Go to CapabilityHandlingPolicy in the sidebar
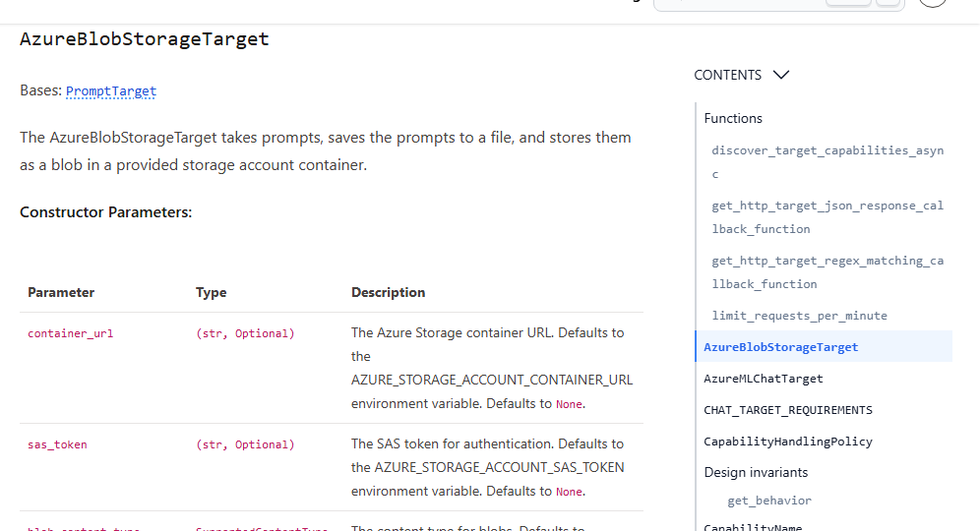The width and height of the screenshot is (980, 531). tap(787, 442)
